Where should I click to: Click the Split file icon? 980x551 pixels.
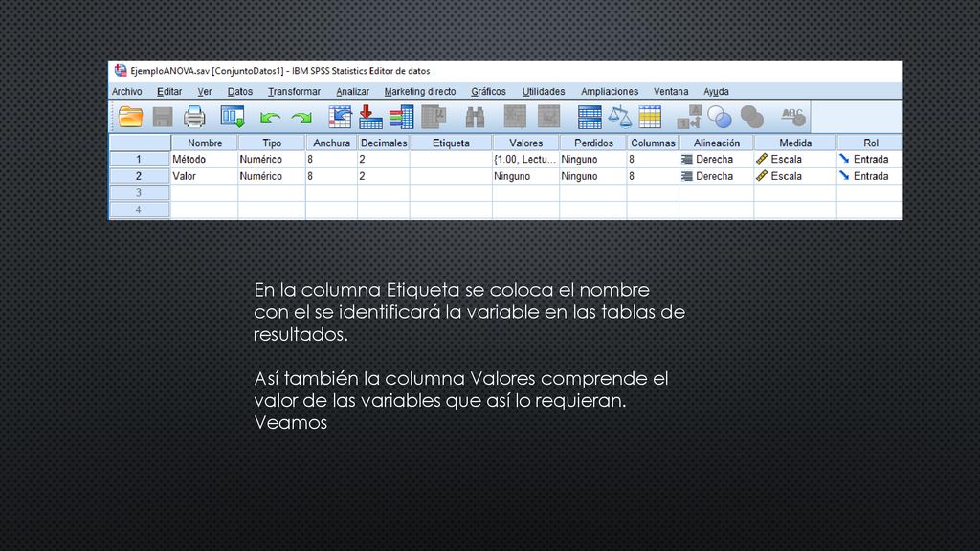click(590, 117)
